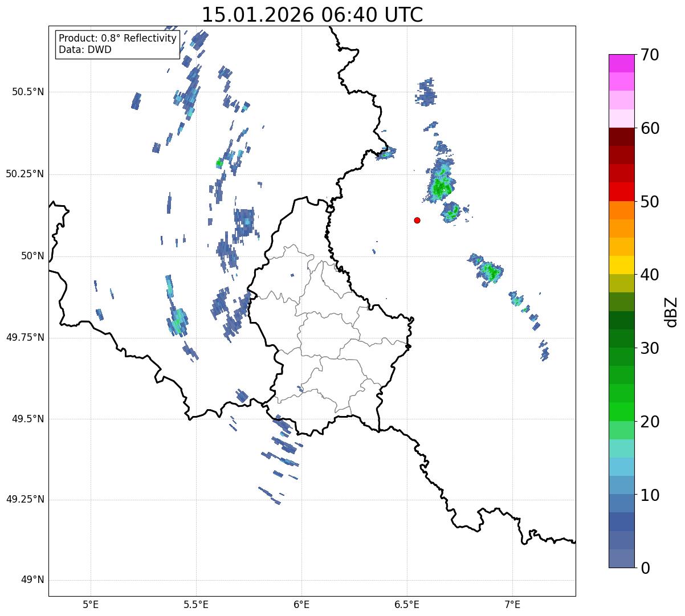
Task: Click the magenta 70 dBZ colorbar segment
Action: [622, 63]
